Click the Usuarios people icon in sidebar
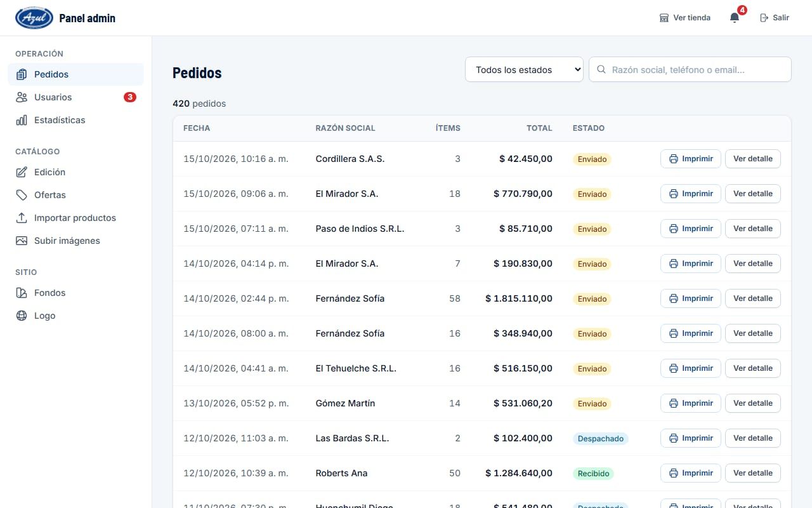This screenshot has width=812, height=508. (22, 97)
